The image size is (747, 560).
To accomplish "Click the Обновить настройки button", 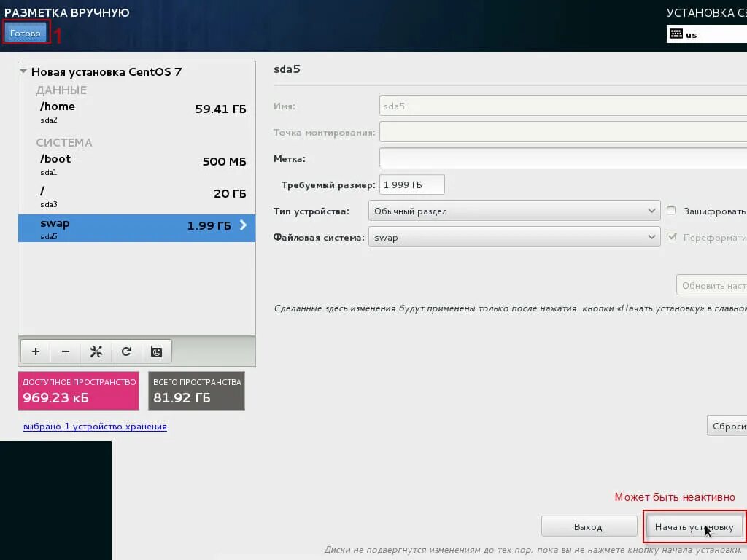I will [712, 285].
